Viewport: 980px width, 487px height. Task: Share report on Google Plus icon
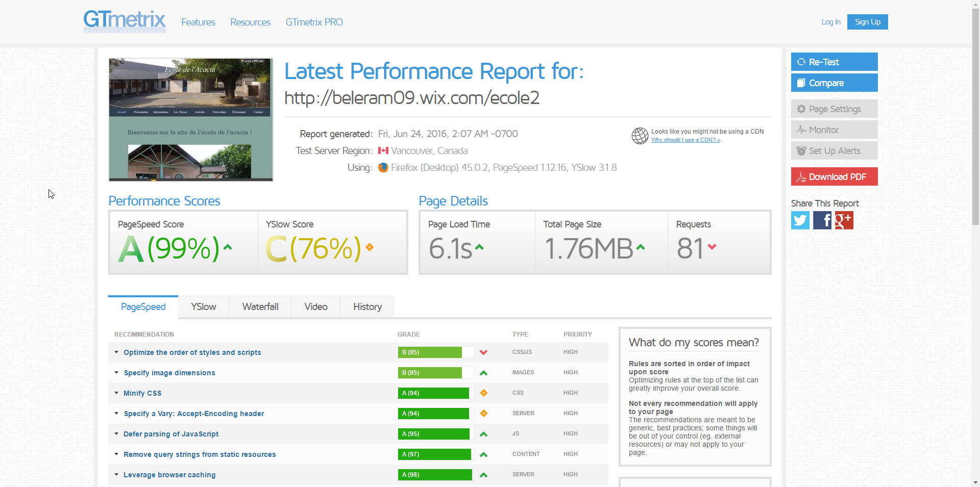(x=844, y=220)
